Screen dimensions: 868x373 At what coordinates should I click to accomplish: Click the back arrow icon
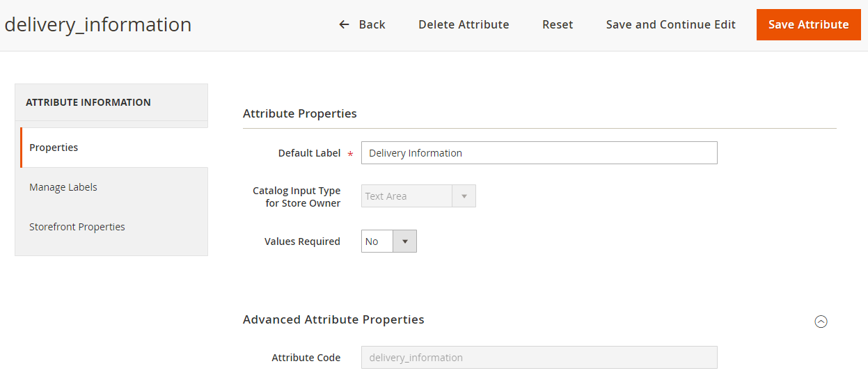point(344,24)
